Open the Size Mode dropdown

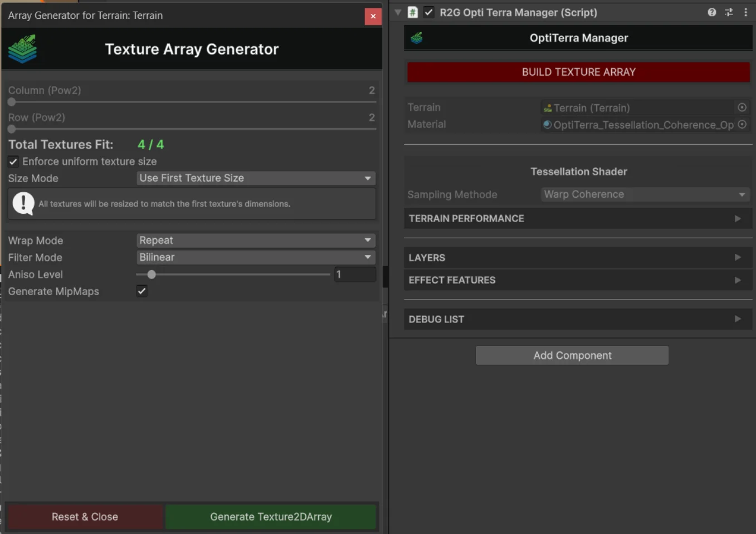coord(256,178)
